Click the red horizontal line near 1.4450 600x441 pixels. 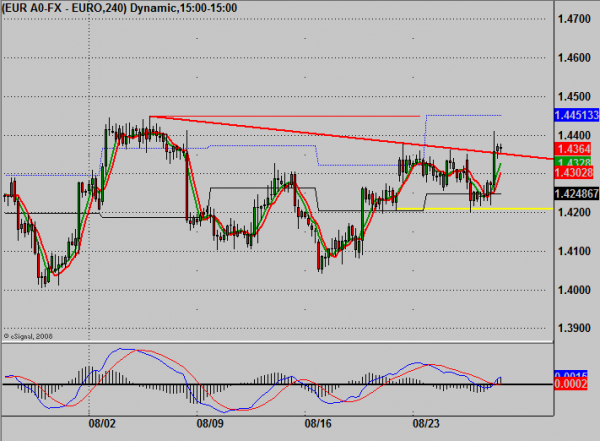pyautogui.click(x=300, y=116)
